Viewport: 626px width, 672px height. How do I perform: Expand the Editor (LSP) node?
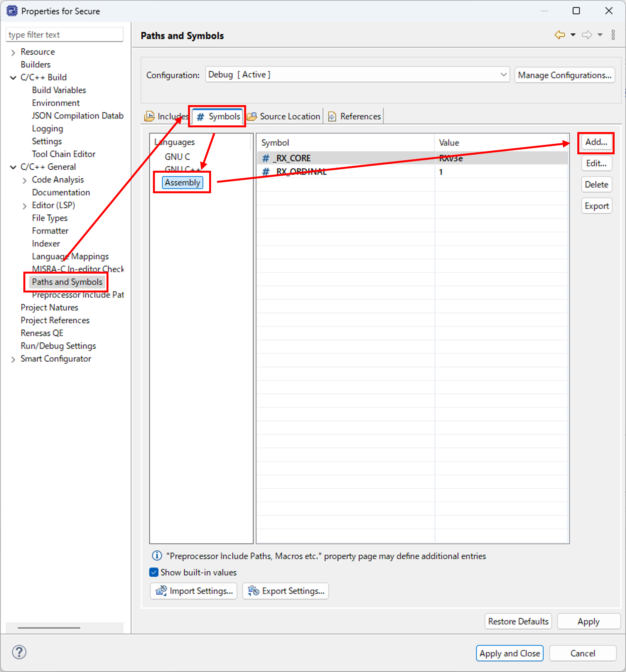click(x=24, y=206)
